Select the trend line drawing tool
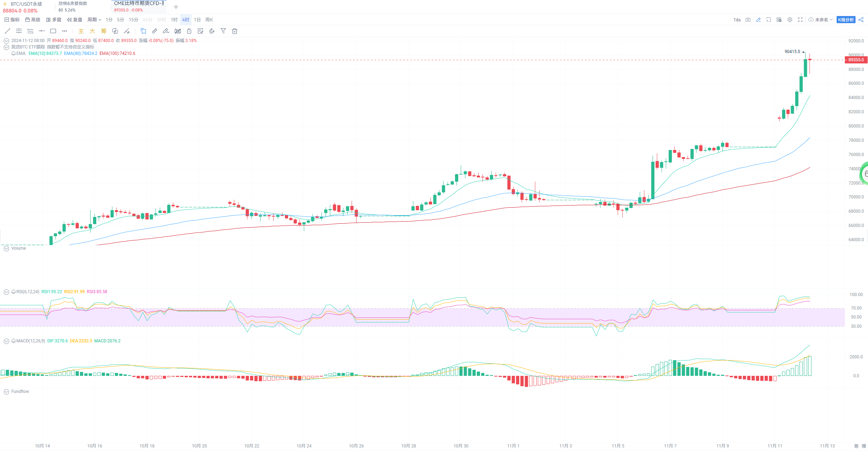 click(x=7, y=31)
